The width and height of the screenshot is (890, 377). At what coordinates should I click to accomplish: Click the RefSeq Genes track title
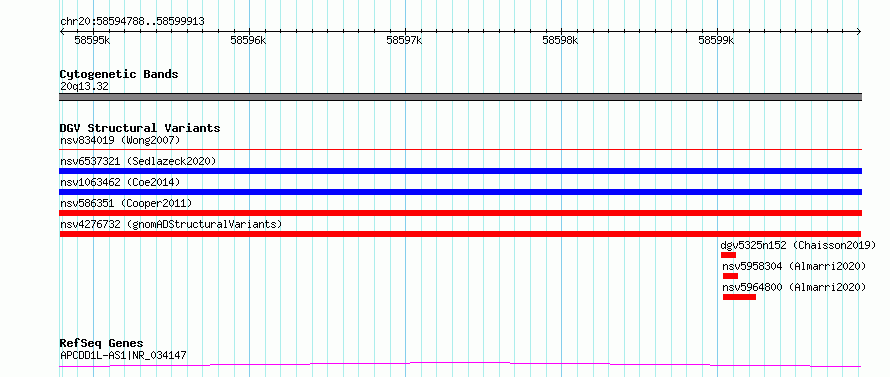(x=102, y=344)
